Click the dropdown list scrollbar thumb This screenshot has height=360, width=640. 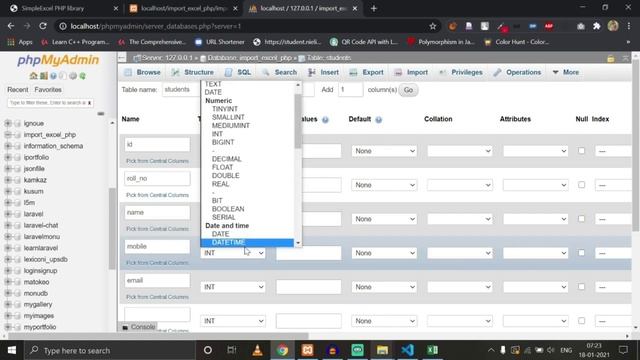(298, 121)
